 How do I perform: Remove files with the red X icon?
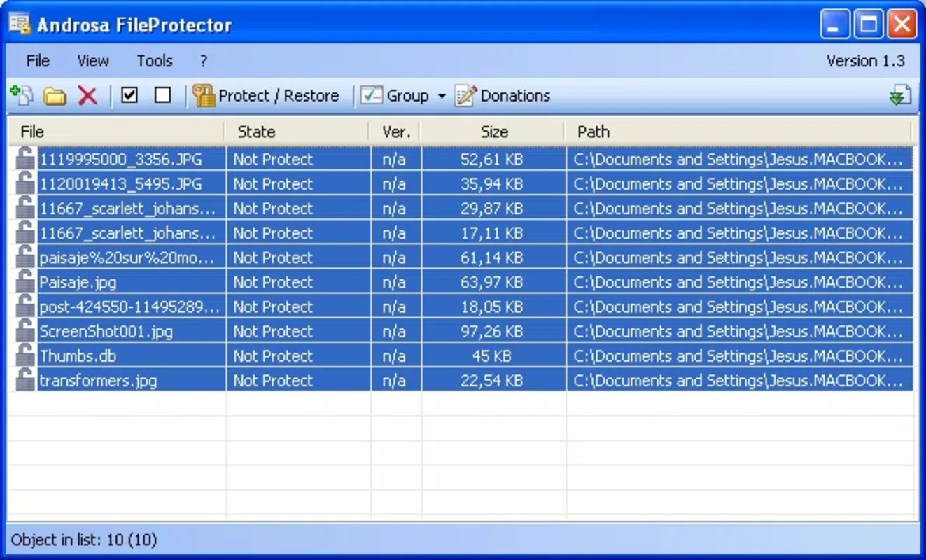coord(87,96)
